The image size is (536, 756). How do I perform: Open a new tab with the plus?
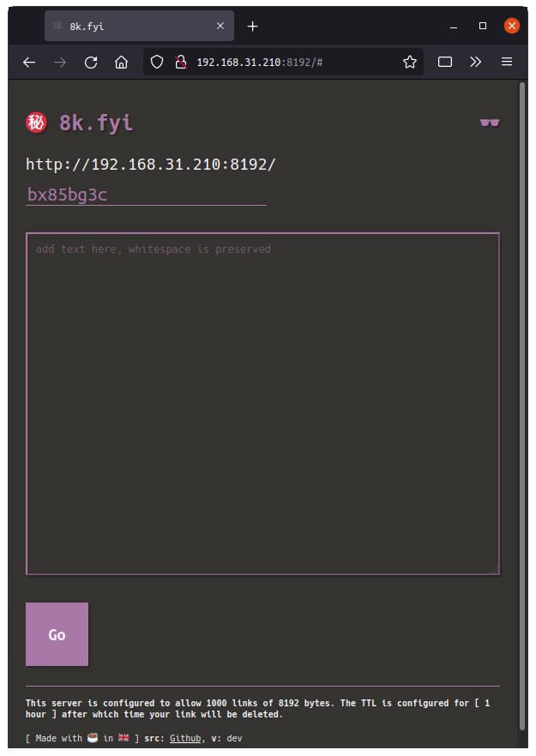[x=252, y=26]
